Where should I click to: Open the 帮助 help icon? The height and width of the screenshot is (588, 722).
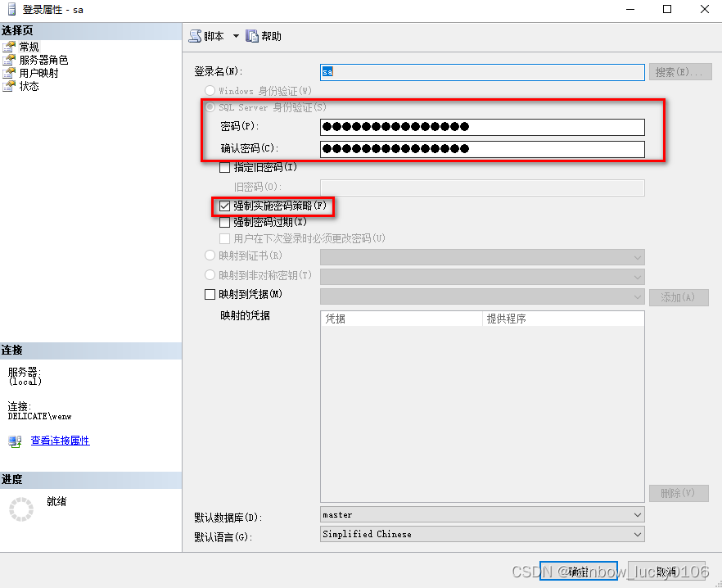[252, 36]
